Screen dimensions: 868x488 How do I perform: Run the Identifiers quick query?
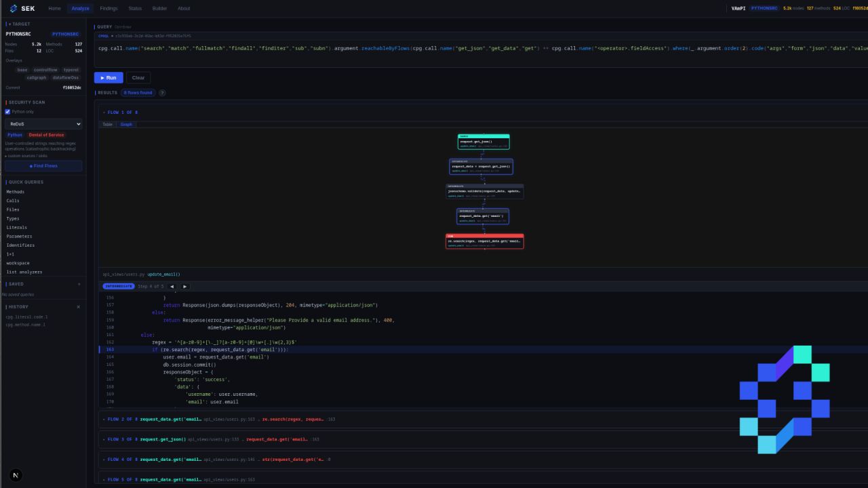[20, 245]
